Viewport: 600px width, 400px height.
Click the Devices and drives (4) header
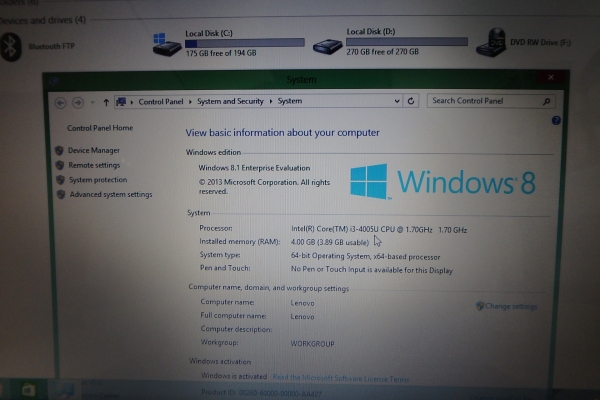point(43,20)
